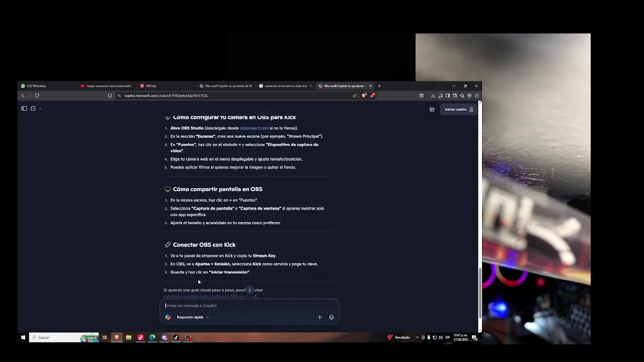Open the share conversation icon near Iniciar sesión
Screen dimensions: 644x362
tap(432, 109)
